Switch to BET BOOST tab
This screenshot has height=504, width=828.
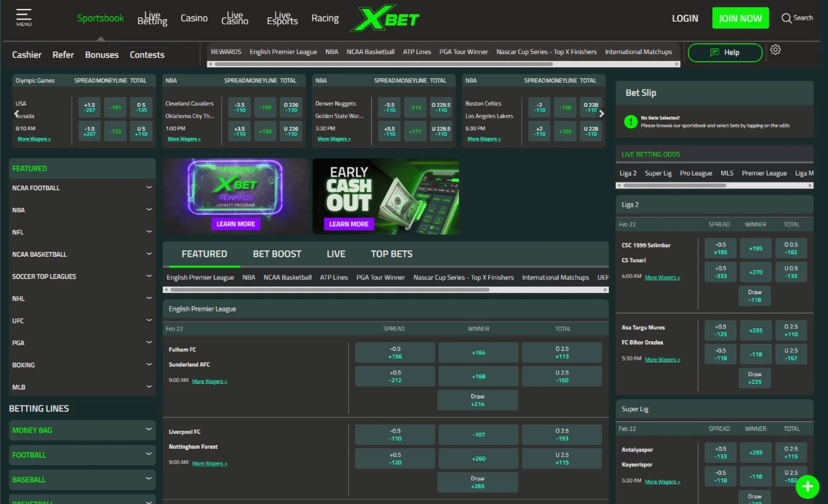277,254
